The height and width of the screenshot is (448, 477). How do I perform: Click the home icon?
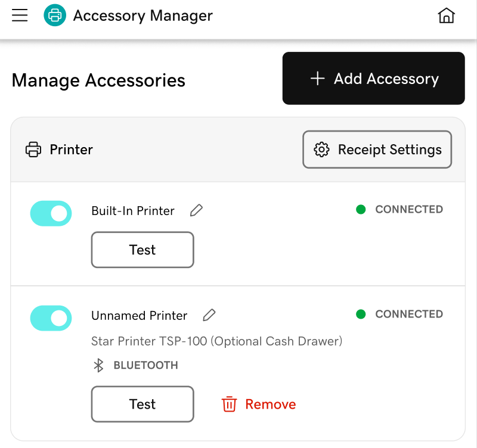(x=446, y=15)
